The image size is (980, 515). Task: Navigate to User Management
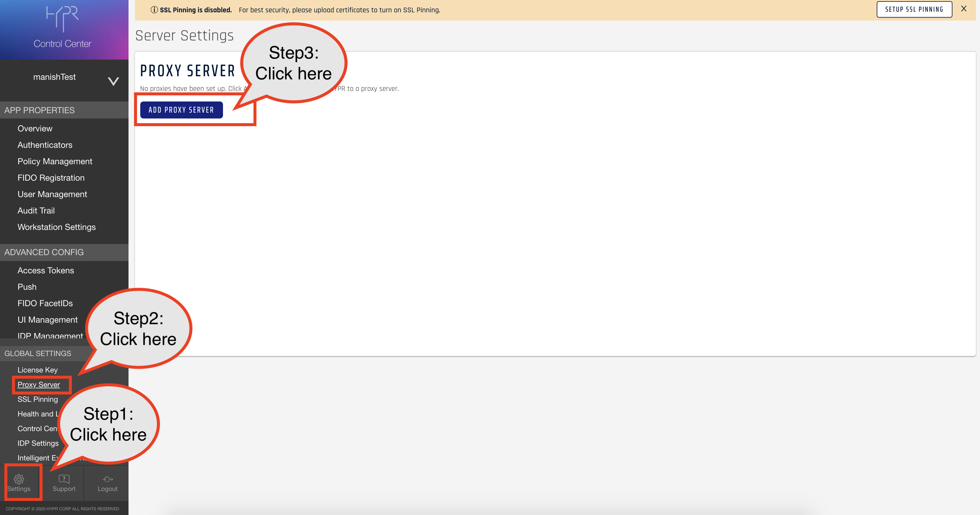coord(52,194)
